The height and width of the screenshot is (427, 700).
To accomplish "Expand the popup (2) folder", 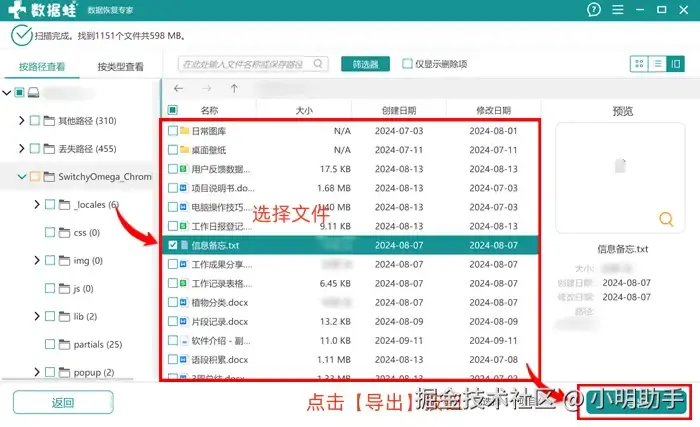I will [x=37, y=372].
